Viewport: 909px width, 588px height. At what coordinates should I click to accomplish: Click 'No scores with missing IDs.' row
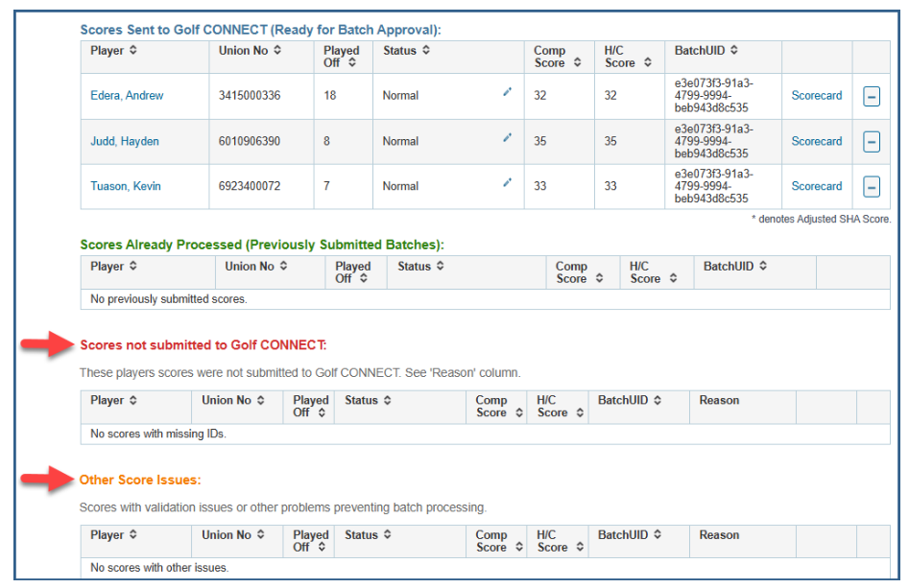pyautogui.click(x=486, y=434)
